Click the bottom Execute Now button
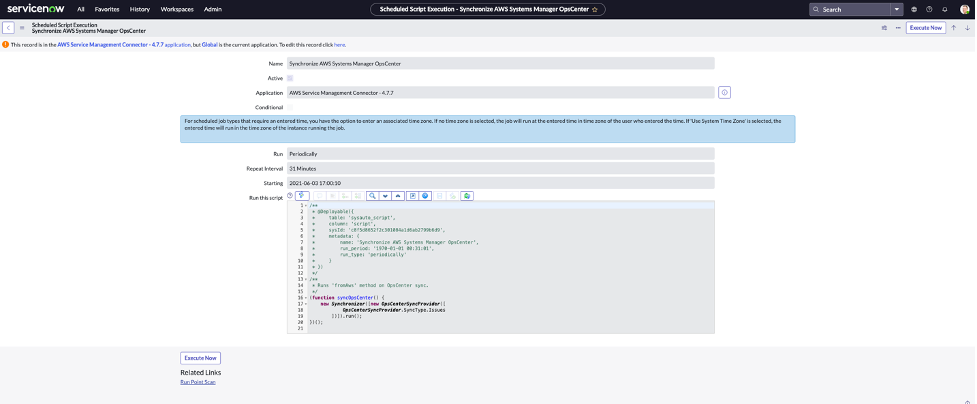 200,357
